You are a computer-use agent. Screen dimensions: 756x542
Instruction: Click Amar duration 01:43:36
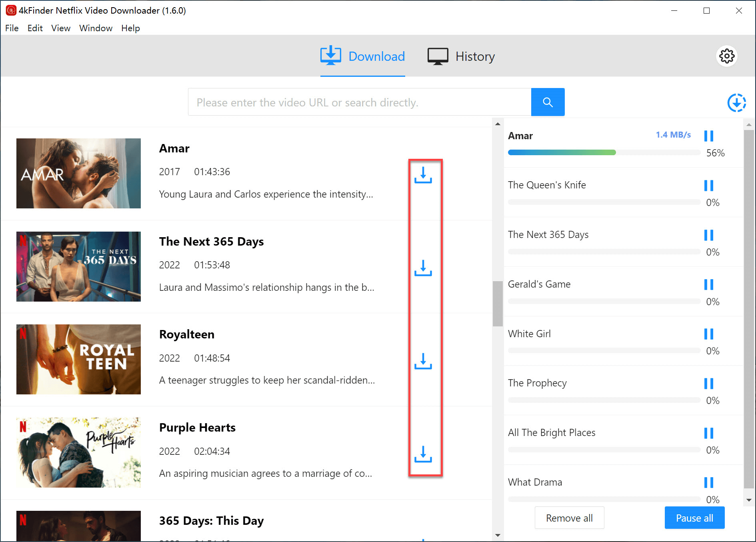coord(212,172)
